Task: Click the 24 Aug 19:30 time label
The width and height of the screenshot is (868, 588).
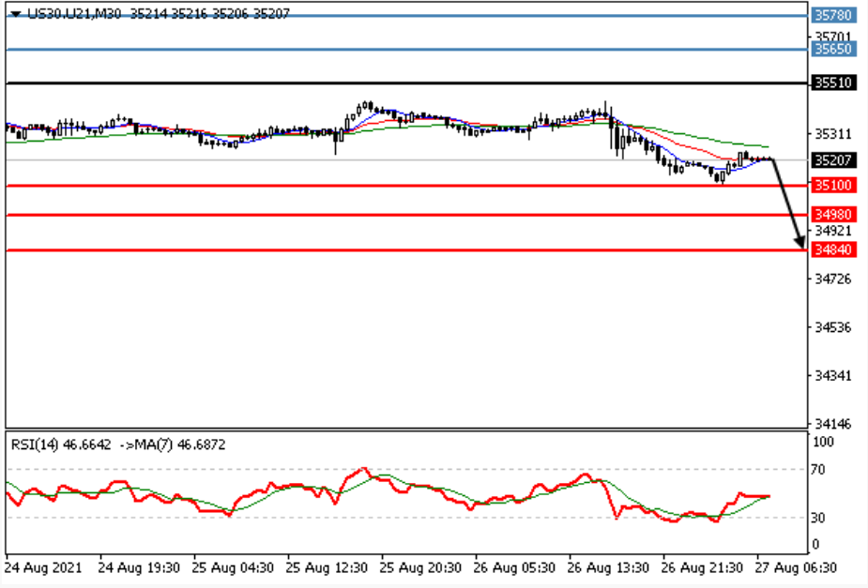Action: pyautogui.click(x=139, y=568)
